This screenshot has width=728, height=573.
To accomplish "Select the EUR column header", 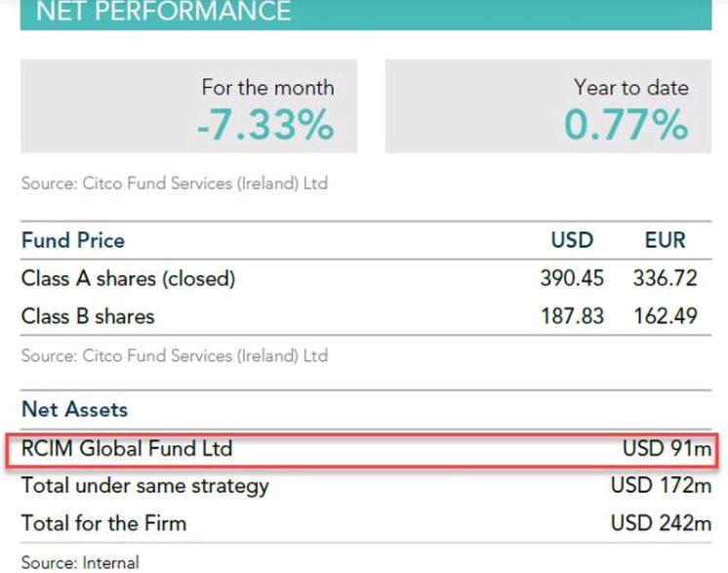I will (666, 240).
